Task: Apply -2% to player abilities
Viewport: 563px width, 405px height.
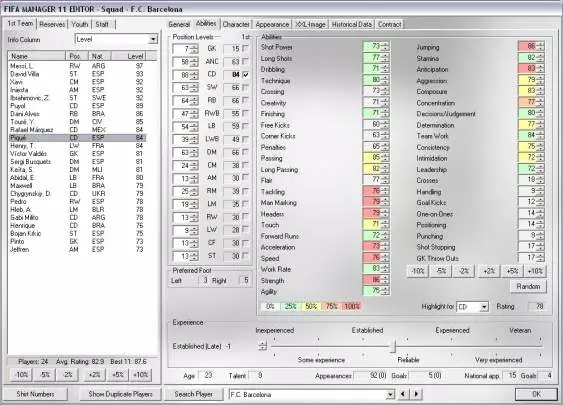Action: tap(464, 271)
